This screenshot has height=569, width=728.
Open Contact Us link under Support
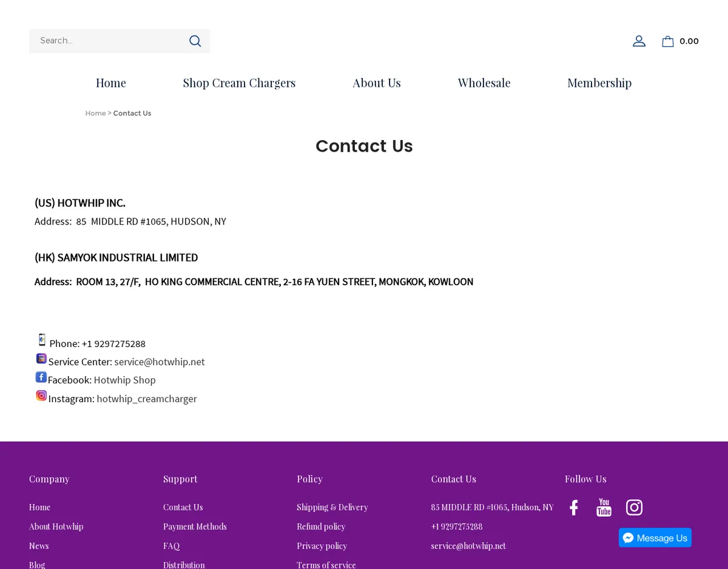(x=183, y=507)
